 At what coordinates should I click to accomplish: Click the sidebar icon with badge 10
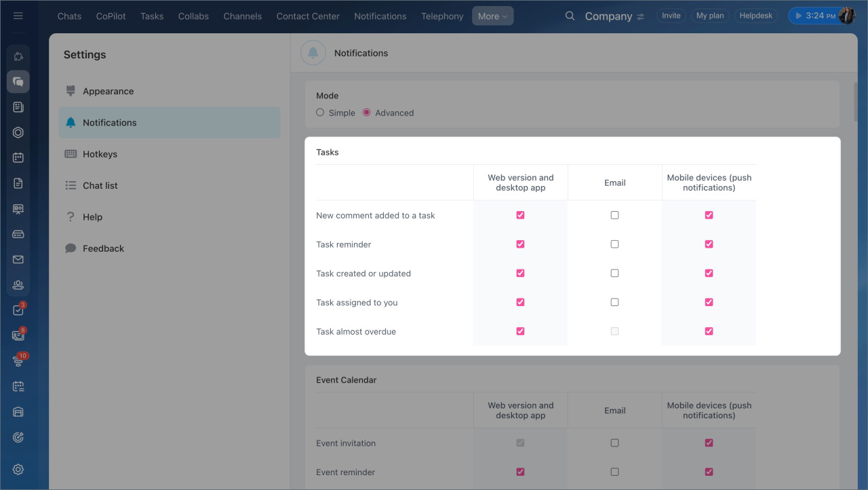18,361
